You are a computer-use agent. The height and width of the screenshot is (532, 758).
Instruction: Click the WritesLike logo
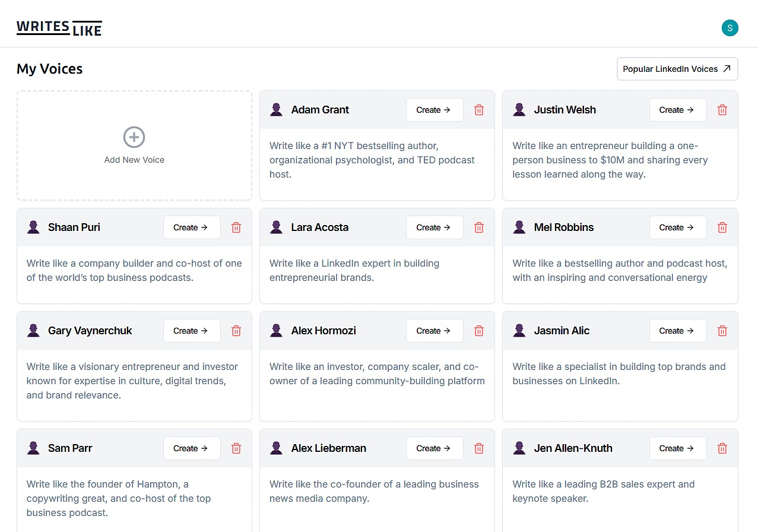[x=59, y=28]
